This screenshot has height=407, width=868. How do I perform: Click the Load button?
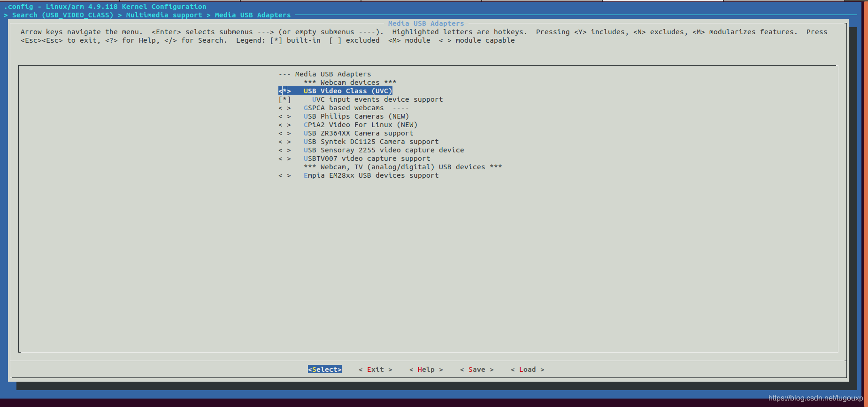click(528, 369)
